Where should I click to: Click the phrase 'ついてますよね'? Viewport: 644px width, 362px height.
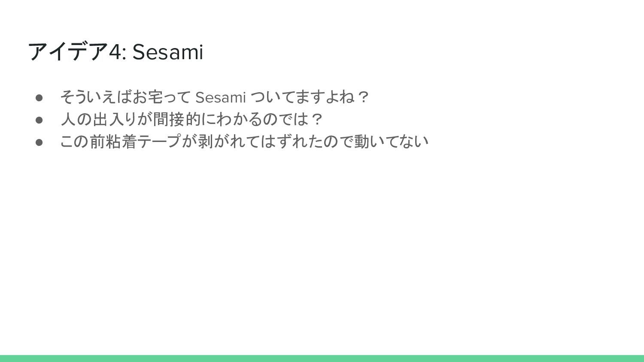click(x=302, y=97)
